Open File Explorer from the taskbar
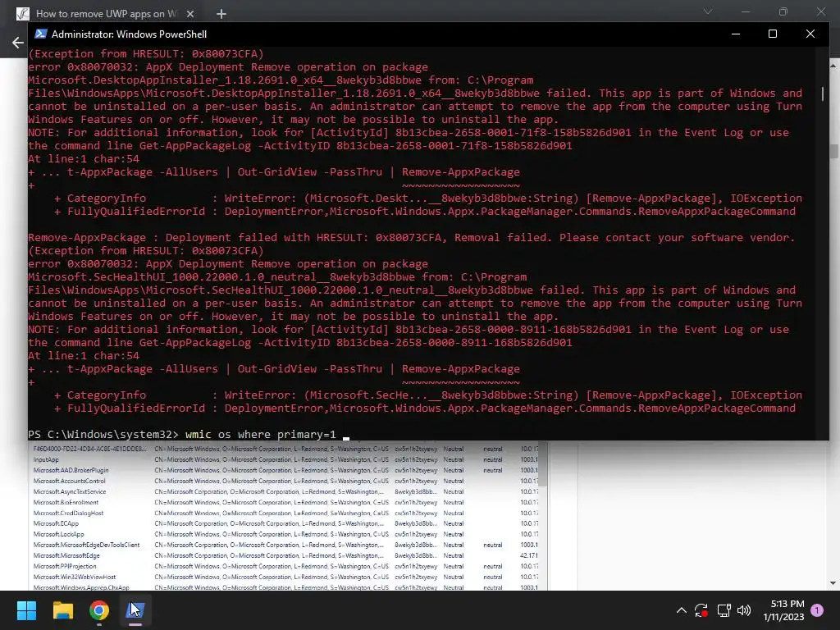This screenshot has width=840, height=630. pos(62,609)
